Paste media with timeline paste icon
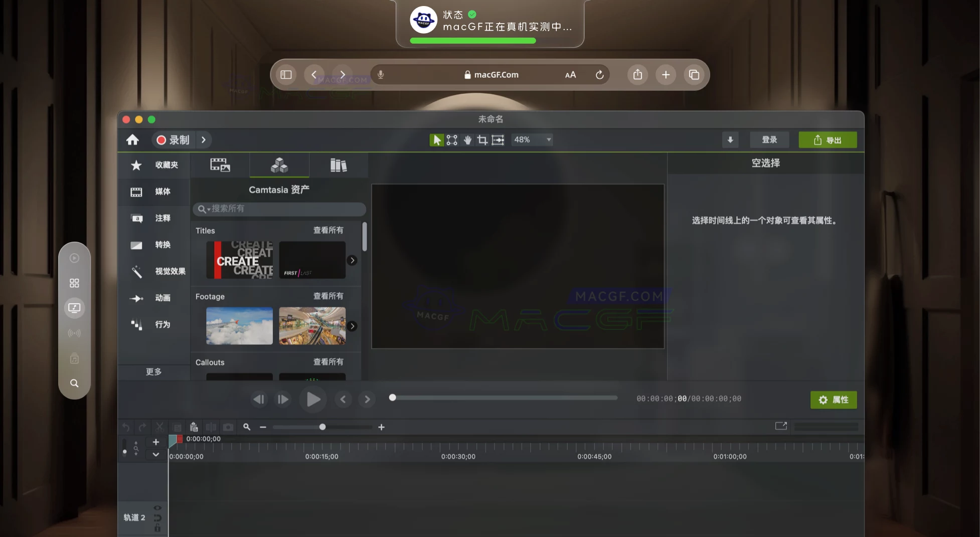The width and height of the screenshot is (980, 537). (x=194, y=427)
